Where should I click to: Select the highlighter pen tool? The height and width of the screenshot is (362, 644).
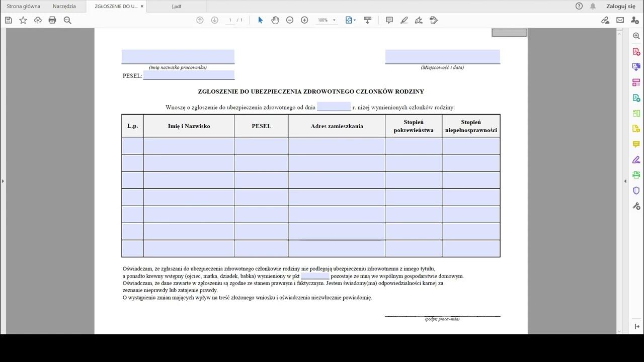coord(404,20)
